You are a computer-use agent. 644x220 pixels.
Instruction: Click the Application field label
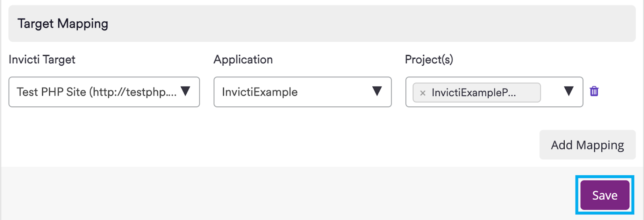click(243, 60)
